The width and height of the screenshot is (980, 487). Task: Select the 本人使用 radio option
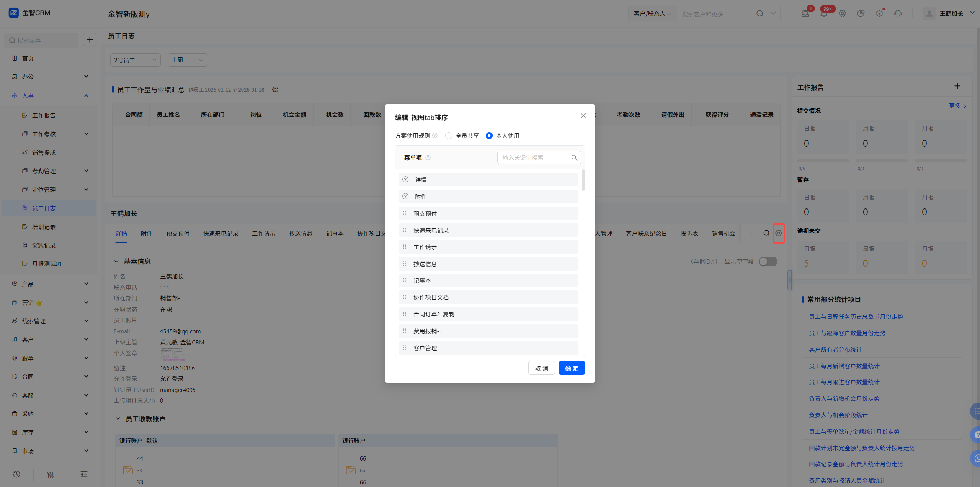(489, 136)
